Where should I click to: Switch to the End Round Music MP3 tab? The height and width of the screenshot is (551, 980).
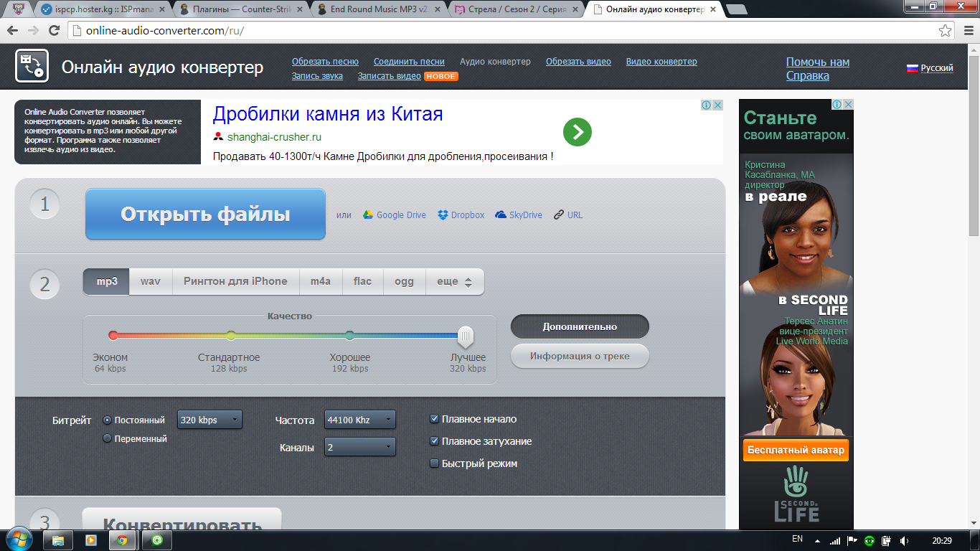(x=380, y=9)
